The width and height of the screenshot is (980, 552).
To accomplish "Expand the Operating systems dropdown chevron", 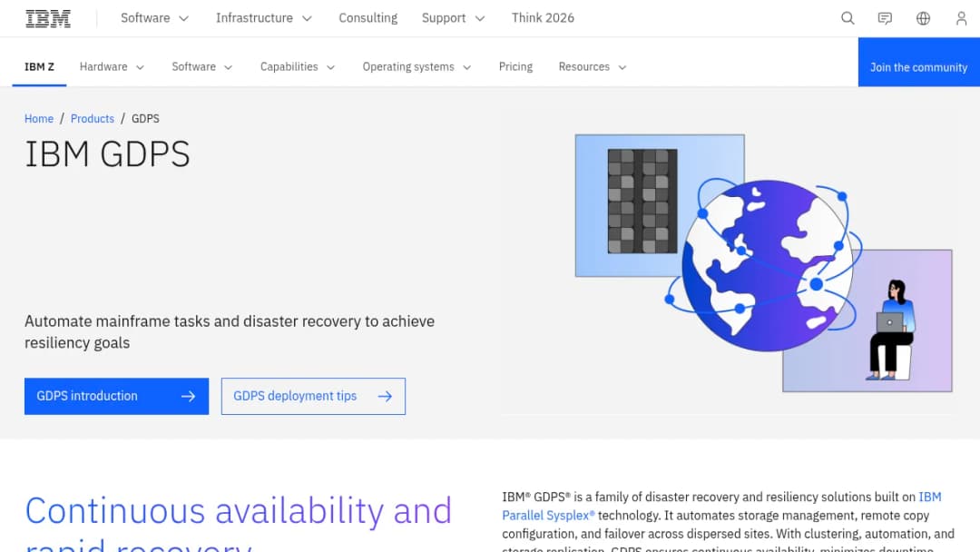I will pos(467,67).
